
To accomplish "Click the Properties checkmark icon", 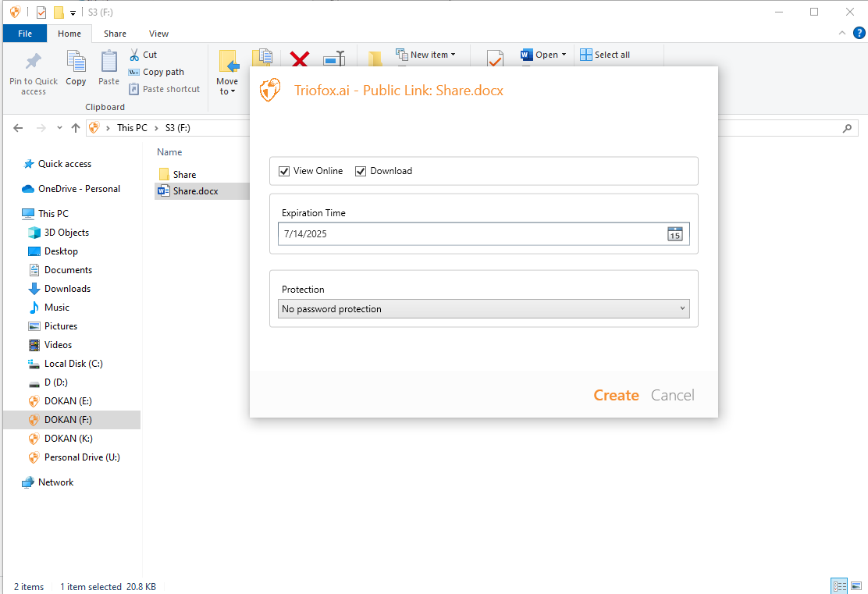I will tap(495, 58).
